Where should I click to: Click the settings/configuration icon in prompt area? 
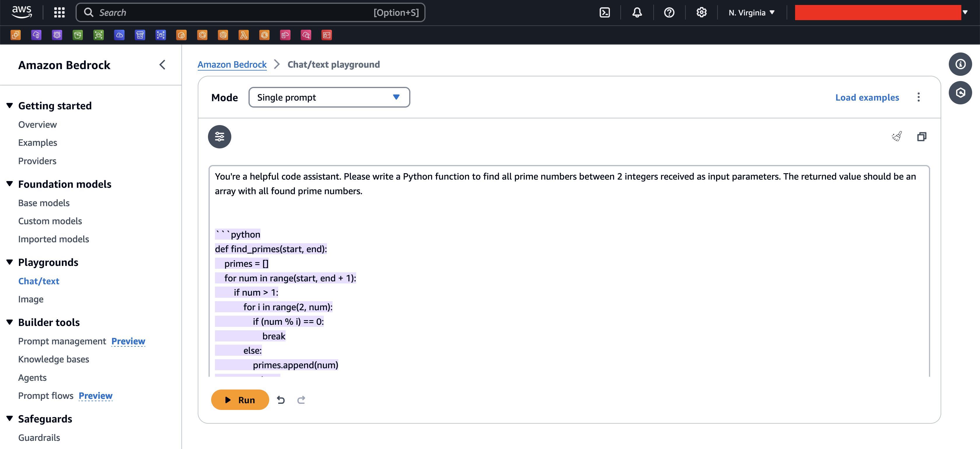tap(219, 136)
